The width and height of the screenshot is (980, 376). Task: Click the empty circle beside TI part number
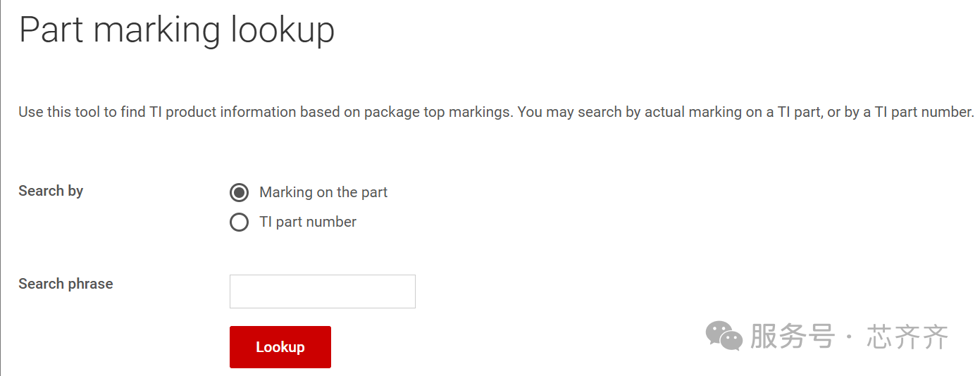240,223
